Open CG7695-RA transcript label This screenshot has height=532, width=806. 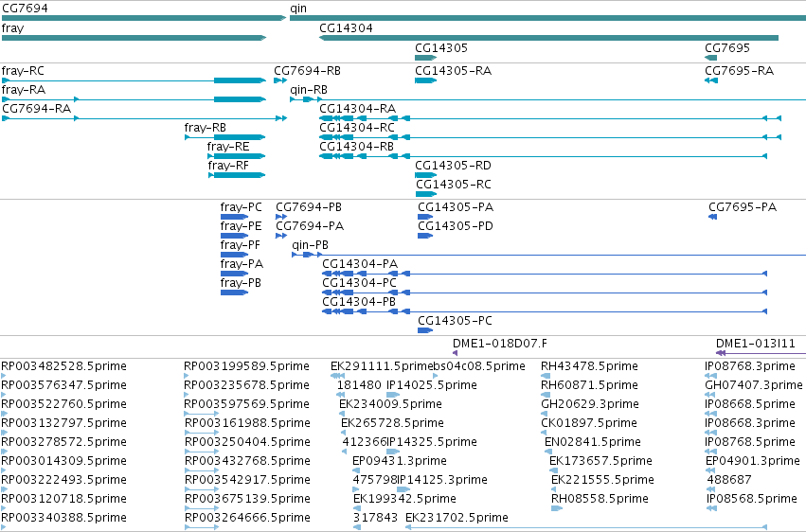[739, 71]
